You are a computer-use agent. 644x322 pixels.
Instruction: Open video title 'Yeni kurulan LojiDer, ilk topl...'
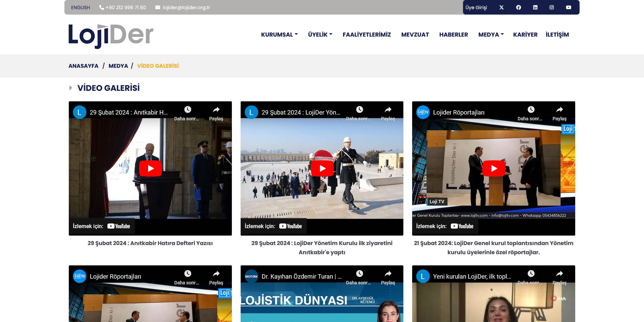pyautogui.click(x=472, y=276)
